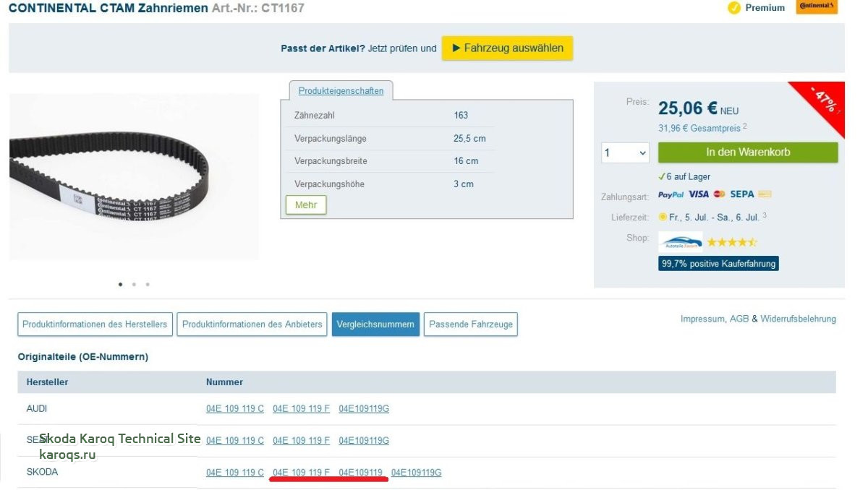The height and width of the screenshot is (490, 868).
Task: Click Fahrzeug auswählen vehicle selector
Action: (507, 48)
